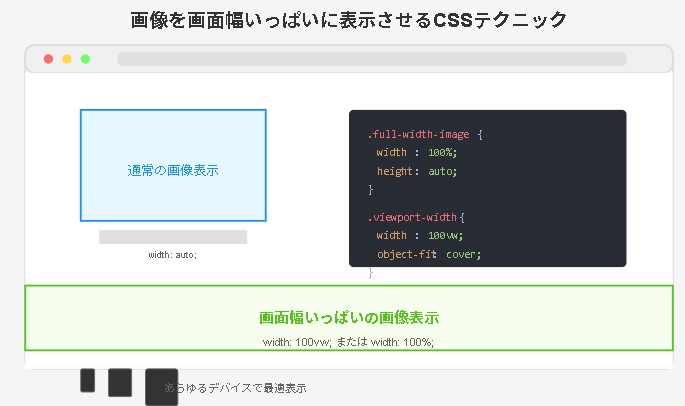
Task: Click the 'width: auto;' caption
Action: click(x=173, y=255)
